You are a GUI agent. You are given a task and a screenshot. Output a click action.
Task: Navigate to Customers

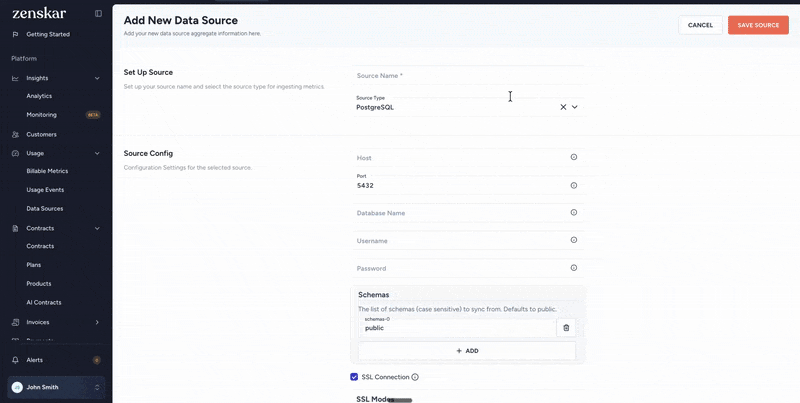(41, 135)
